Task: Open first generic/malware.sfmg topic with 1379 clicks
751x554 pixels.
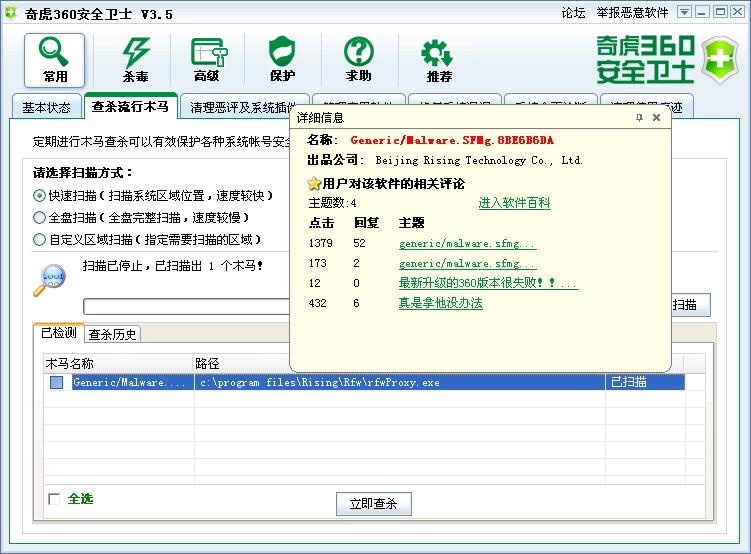Action: coord(467,244)
